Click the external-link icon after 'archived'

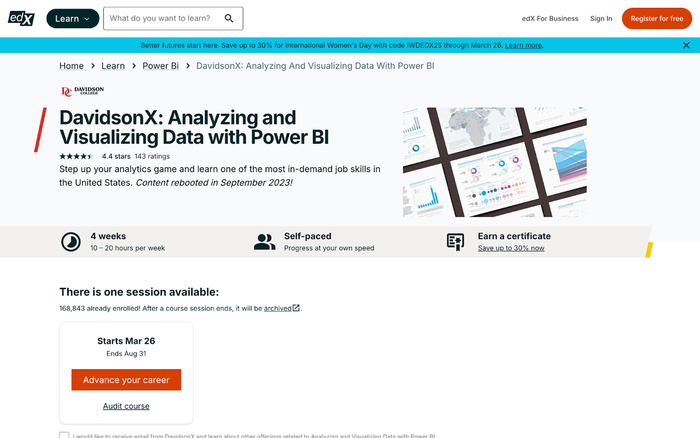coord(296,308)
